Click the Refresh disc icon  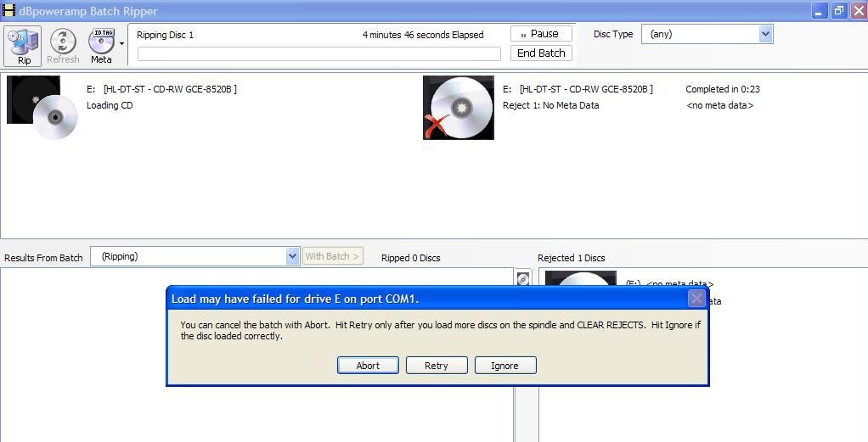coord(63,46)
